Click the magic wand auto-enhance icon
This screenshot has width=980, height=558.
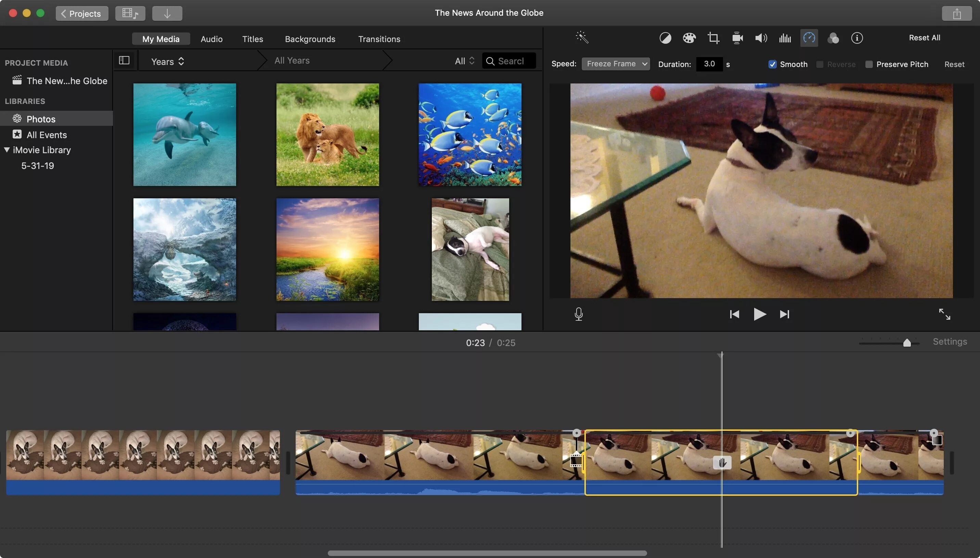582,38
